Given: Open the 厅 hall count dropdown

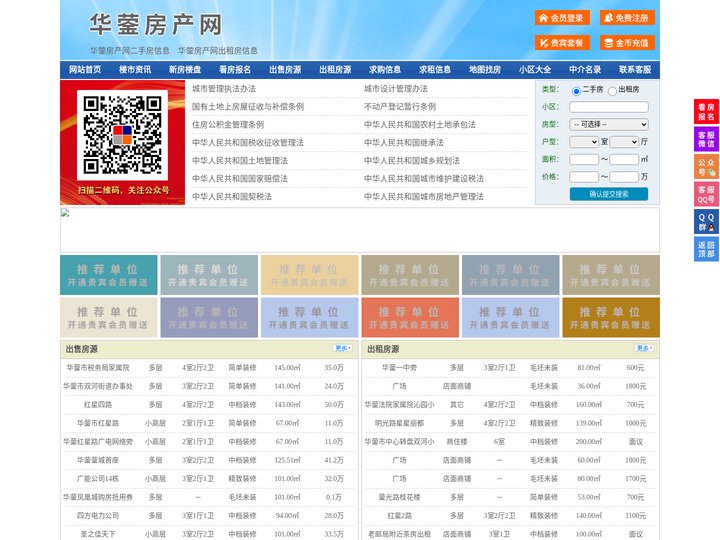Looking at the screenshot, I should pos(624,142).
